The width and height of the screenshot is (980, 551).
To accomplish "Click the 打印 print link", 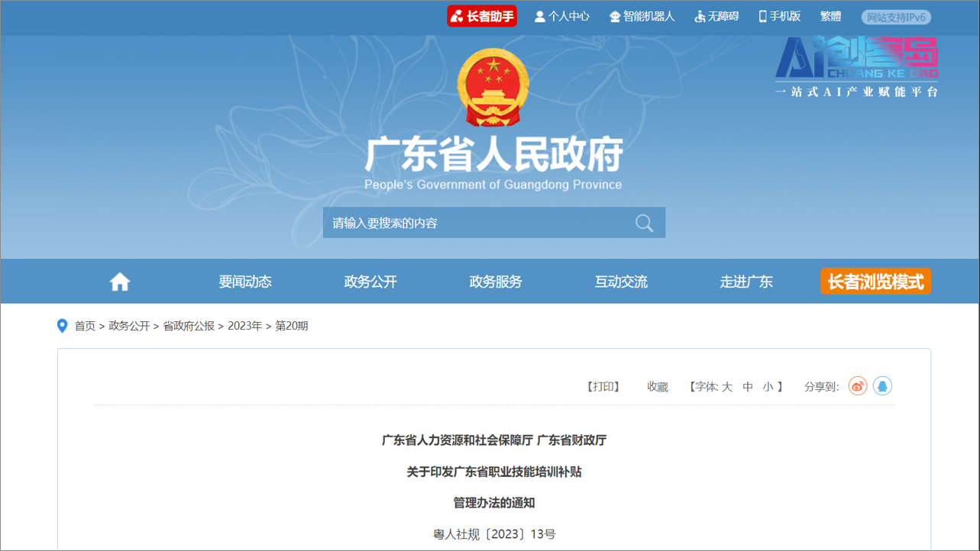I will 603,387.
